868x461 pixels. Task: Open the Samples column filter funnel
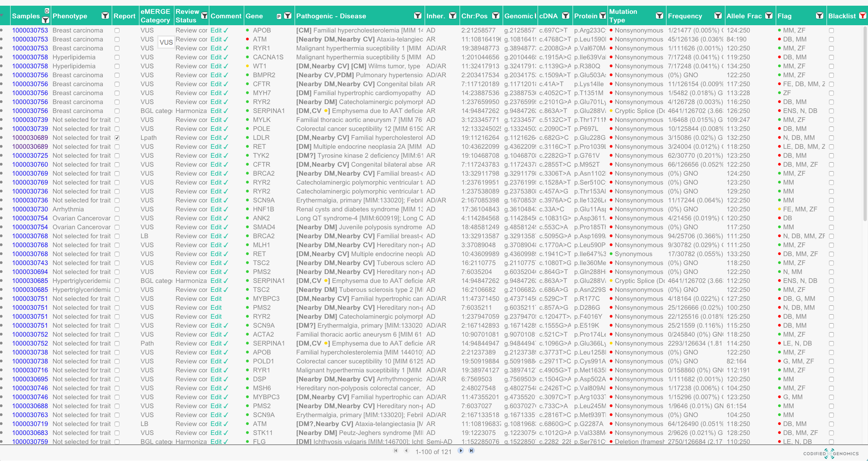click(46, 20)
